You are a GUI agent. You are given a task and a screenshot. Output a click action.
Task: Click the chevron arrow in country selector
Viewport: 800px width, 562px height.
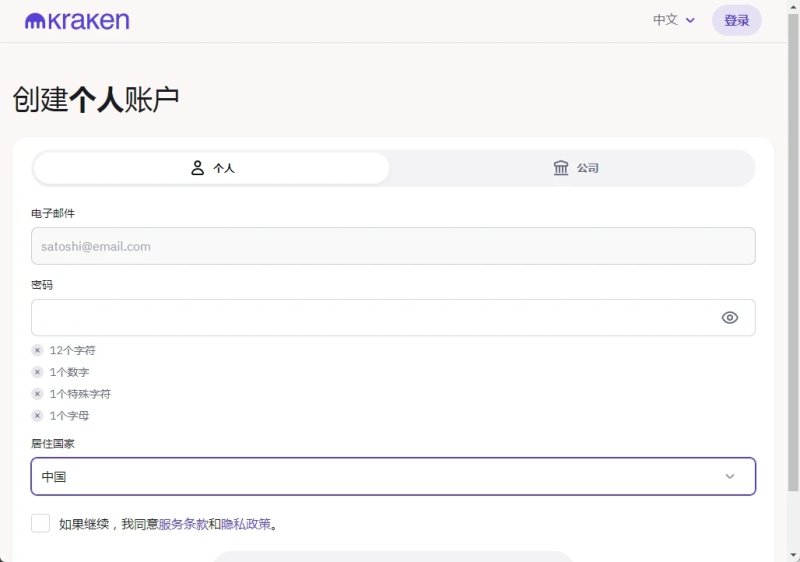pos(730,476)
